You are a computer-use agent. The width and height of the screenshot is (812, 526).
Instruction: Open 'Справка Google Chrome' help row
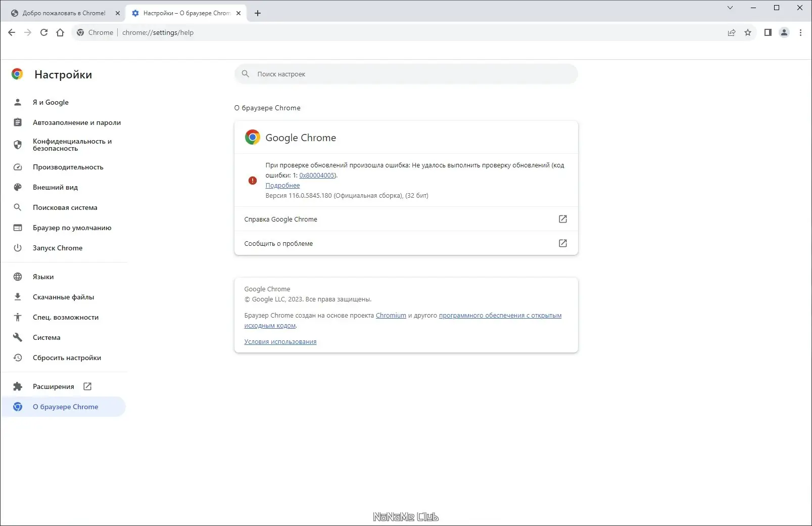pos(406,219)
